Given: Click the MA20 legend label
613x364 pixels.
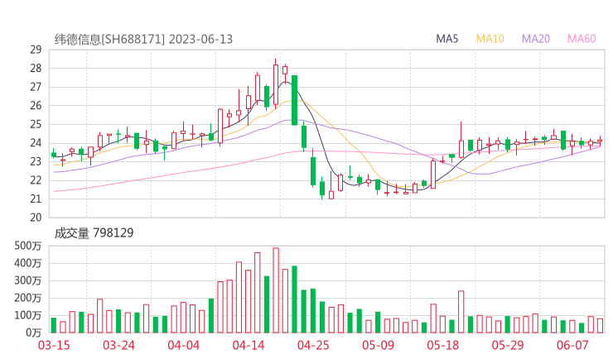Looking at the screenshot, I should point(536,39).
